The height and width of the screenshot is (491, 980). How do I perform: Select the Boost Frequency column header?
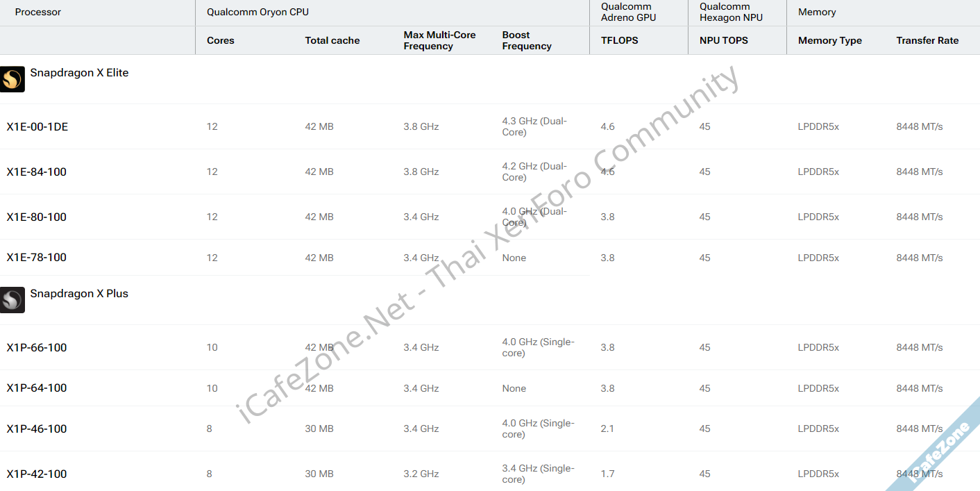[x=527, y=40]
